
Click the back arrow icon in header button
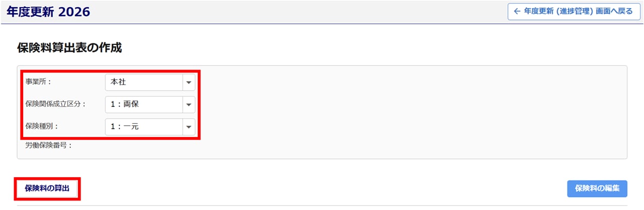pos(517,11)
